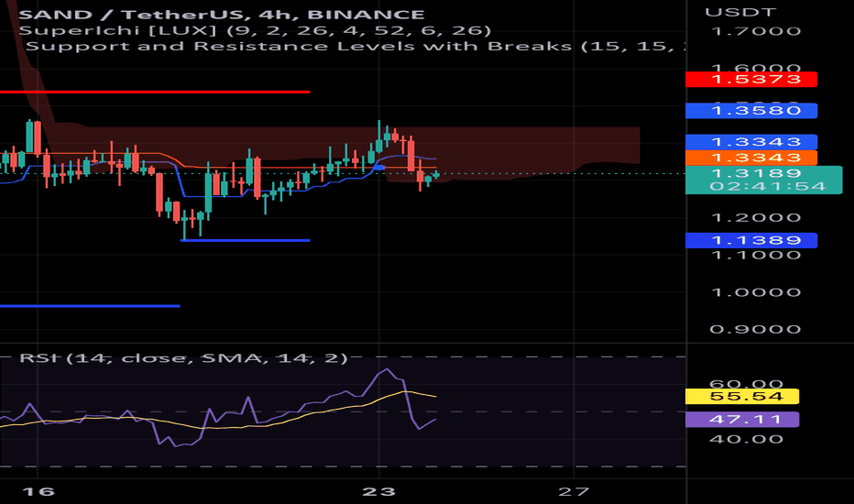The image size is (854, 504).
Task: Select the red resistance line near 1.5373
Action: coord(155,92)
